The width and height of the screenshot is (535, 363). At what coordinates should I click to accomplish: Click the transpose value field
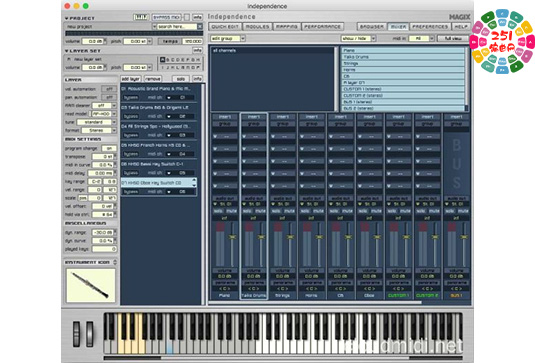[103, 157]
